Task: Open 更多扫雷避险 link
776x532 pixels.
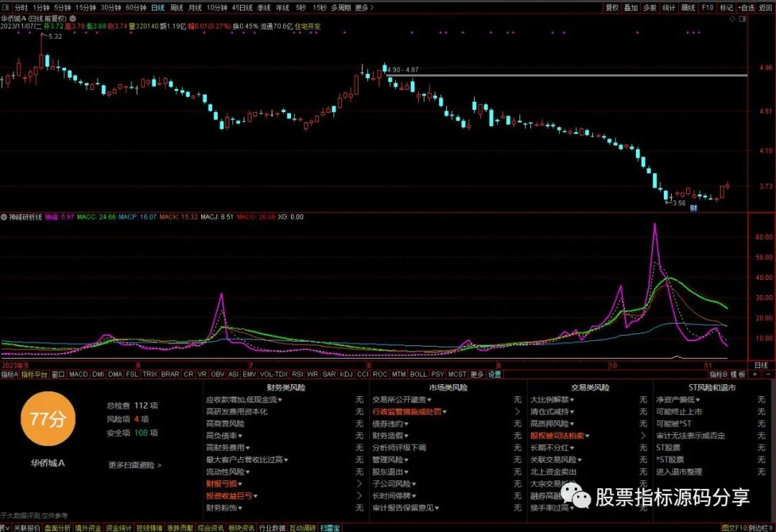Action: coord(134,465)
